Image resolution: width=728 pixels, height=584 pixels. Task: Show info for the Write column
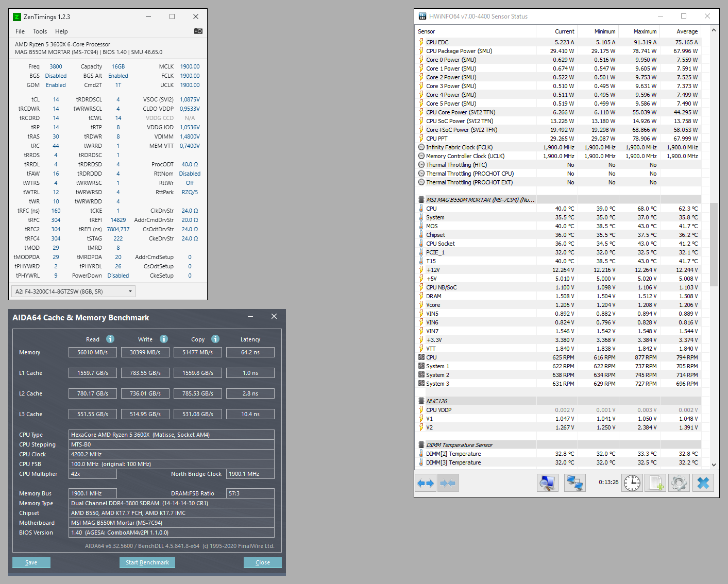[164, 339]
